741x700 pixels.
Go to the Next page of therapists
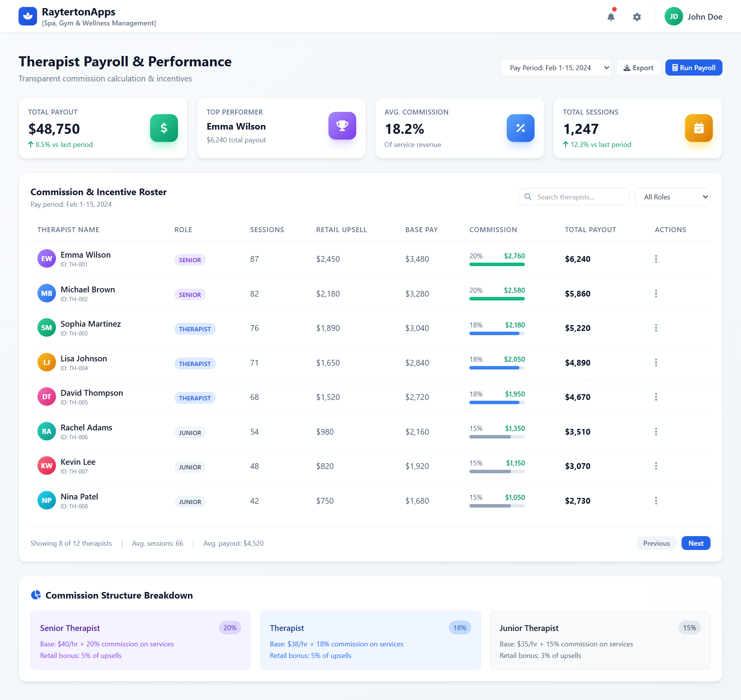pos(695,543)
